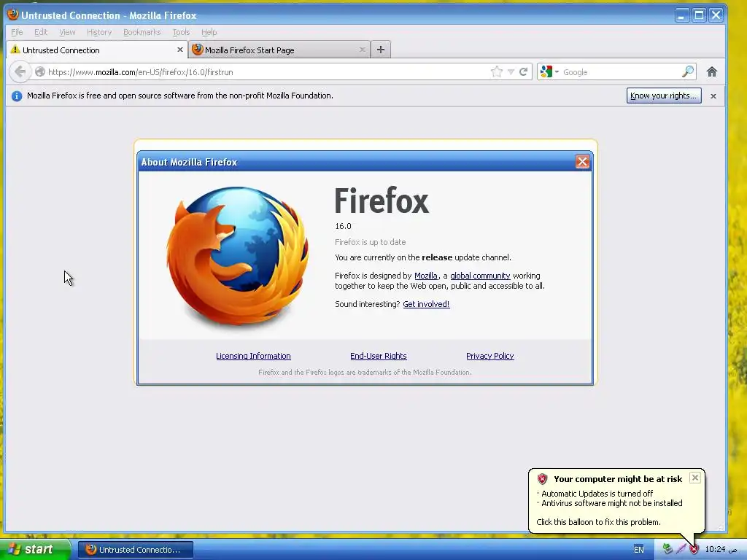The width and height of the screenshot is (747, 560).
Task: Click the back arrow navigation button
Action: (x=20, y=72)
